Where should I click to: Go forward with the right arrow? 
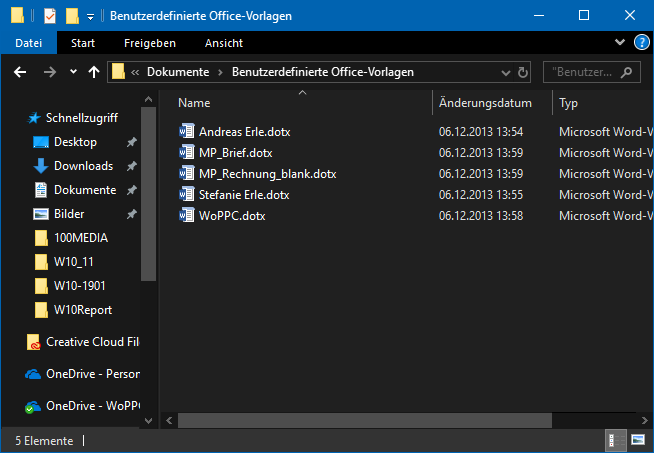tap(50, 72)
